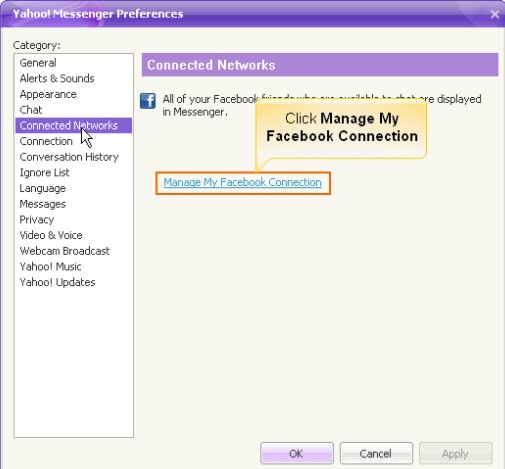Select Yahoo! Music category

pos(73,266)
